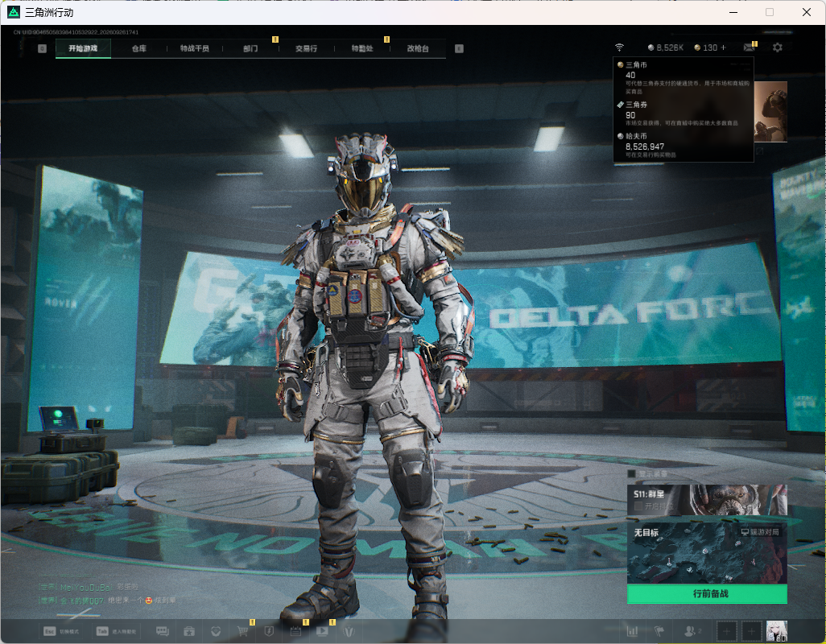Click the lightning shield icon
The image size is (826, 644).
269,631
